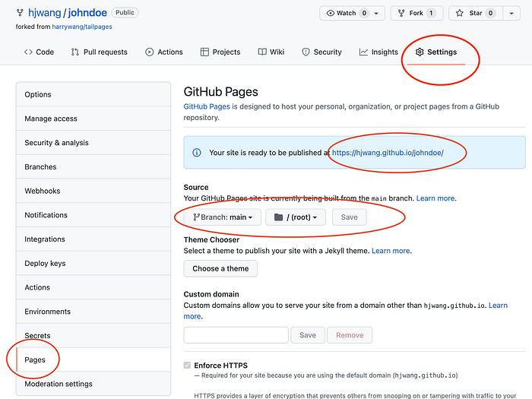Open the / (root) folder dropdown
Image resolution: width=532 pixels, height=399 pixels.
tap(296, 217)
